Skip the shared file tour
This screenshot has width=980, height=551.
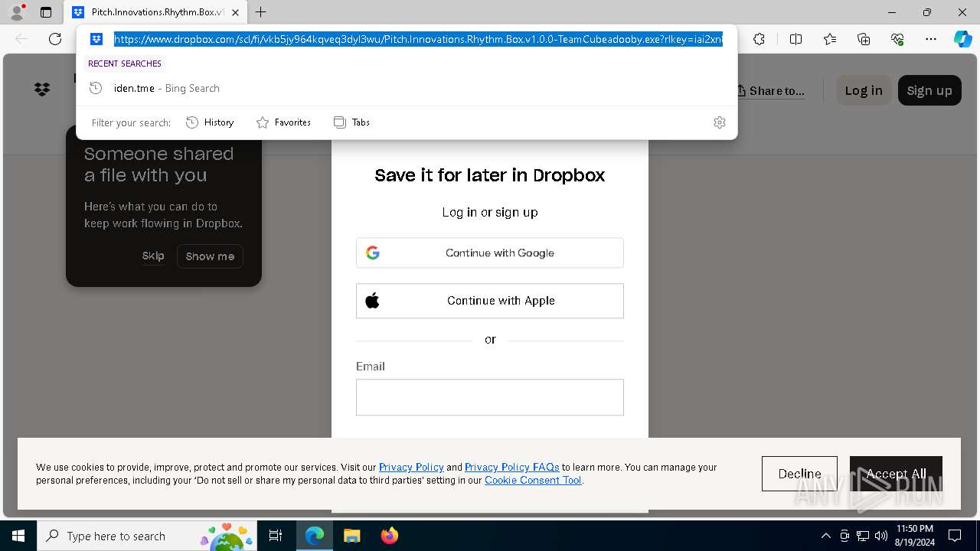pyautogui.click(x=153, y=256)
